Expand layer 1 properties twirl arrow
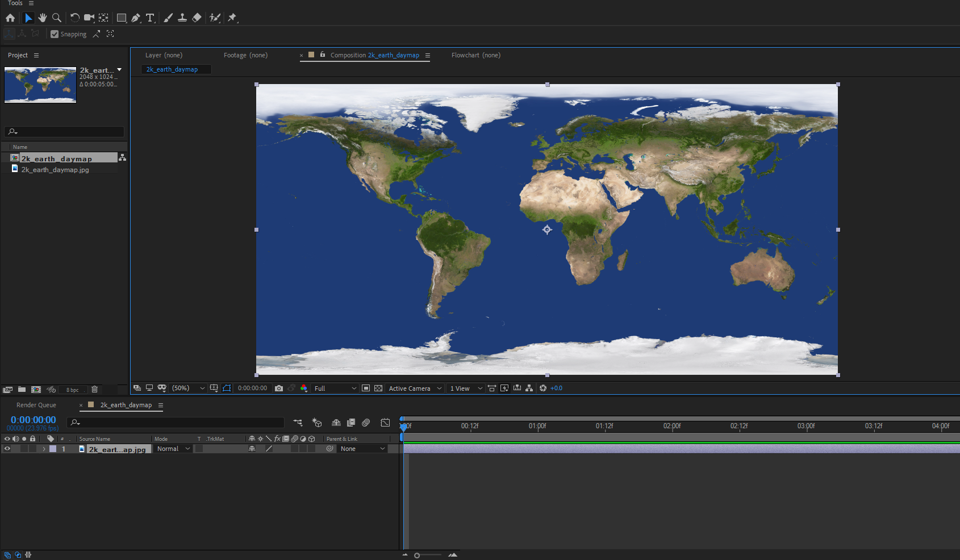Image resolution: width=960 pixels, height=560 pixels. click(x=44, y=449)
